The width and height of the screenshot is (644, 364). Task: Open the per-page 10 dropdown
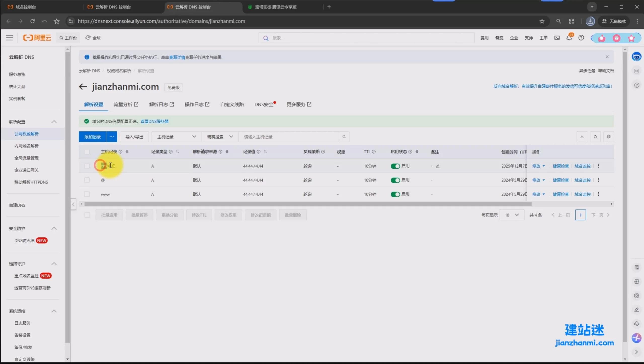pyautogui.click(x=511, y=215)
